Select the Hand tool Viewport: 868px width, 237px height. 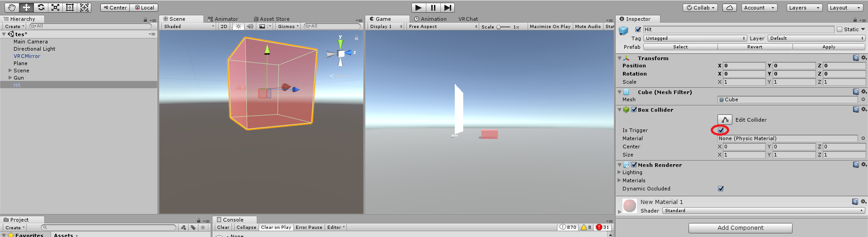pyautogui.click(x=12, y=7)
